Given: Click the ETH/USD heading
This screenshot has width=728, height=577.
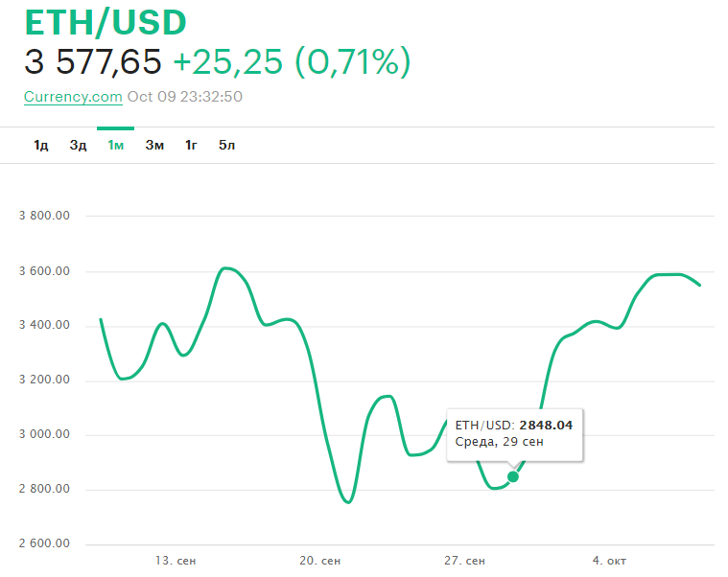Looking at the screenshot, I should pyautogui.click(x=106, y=22).
